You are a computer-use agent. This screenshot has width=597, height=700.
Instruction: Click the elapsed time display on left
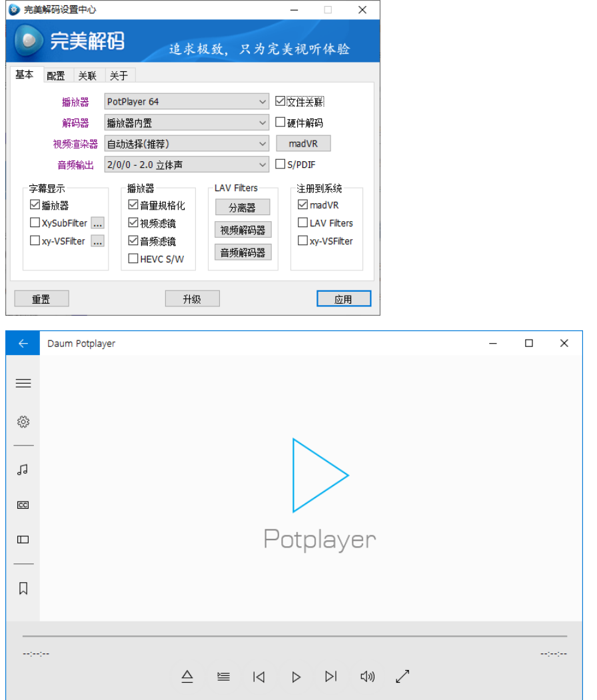tap(36, 653)
